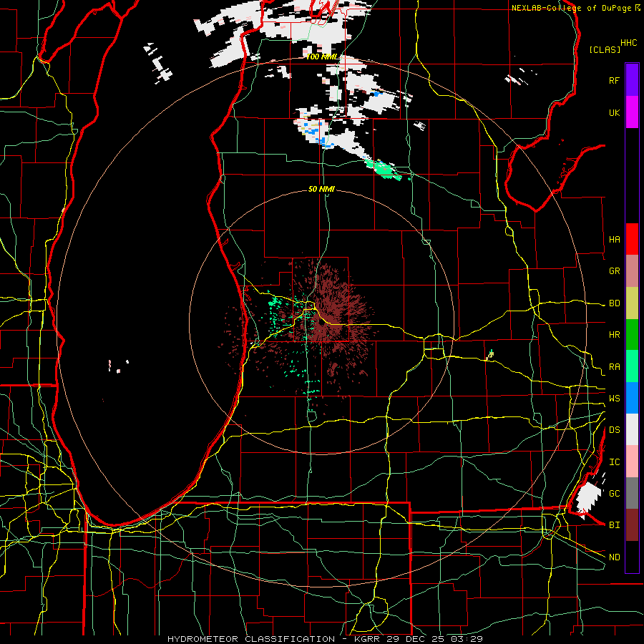Click the WS blue legend swatch
The height and width of the screenshot is (644, 644).
[632, 398]
